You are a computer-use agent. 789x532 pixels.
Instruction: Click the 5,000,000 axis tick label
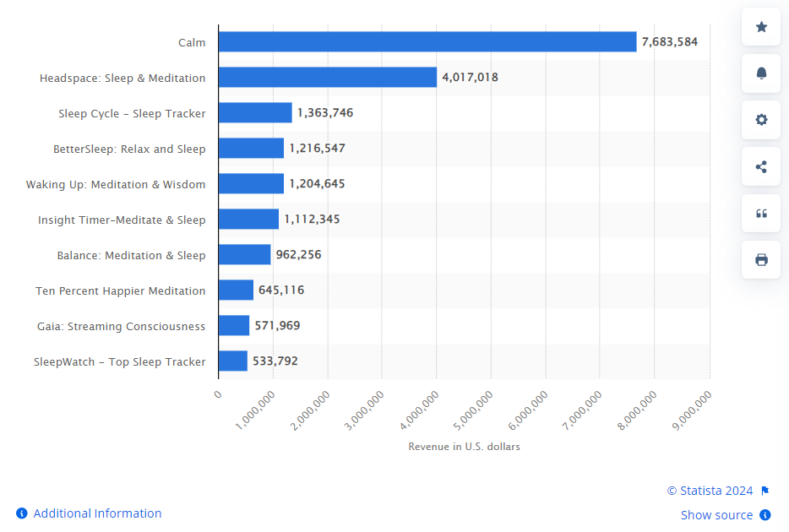[x=473, y=410]
